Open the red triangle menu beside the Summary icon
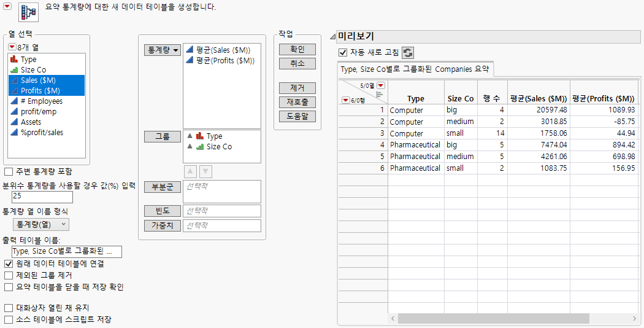The width and height of the screenshot is (644, 328). 7,6
